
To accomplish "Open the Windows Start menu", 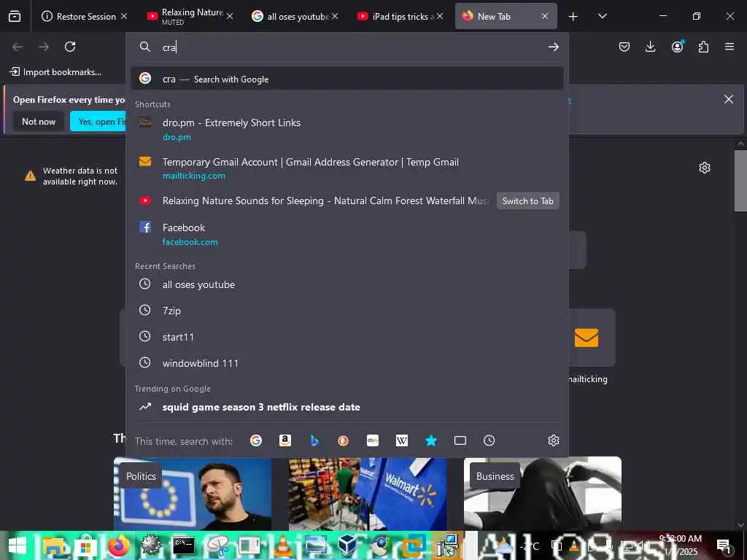I will [x=18, y=545].
